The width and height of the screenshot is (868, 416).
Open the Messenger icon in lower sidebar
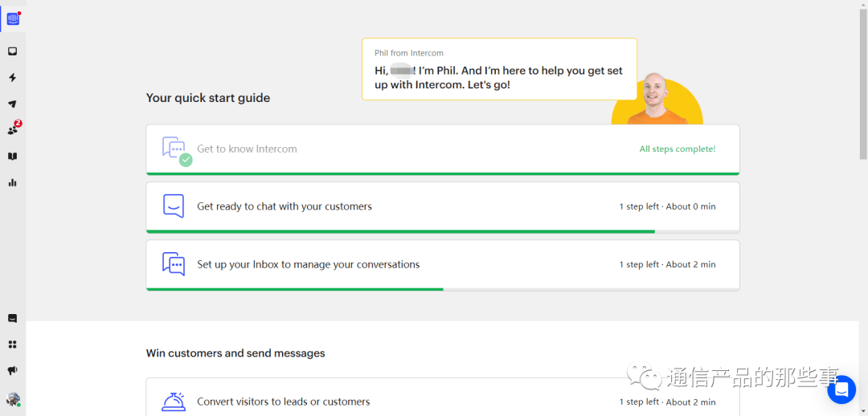click(12, 319)
